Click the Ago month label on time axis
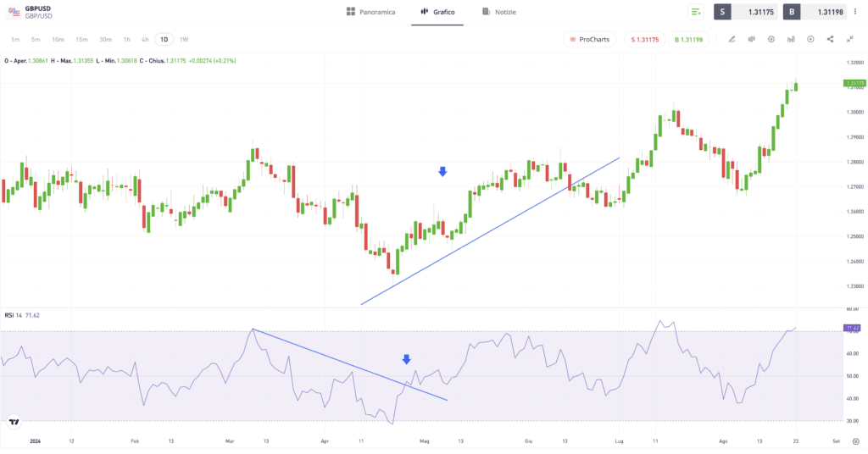Screen dimensions: 868x454 click(x=723, y=441)
